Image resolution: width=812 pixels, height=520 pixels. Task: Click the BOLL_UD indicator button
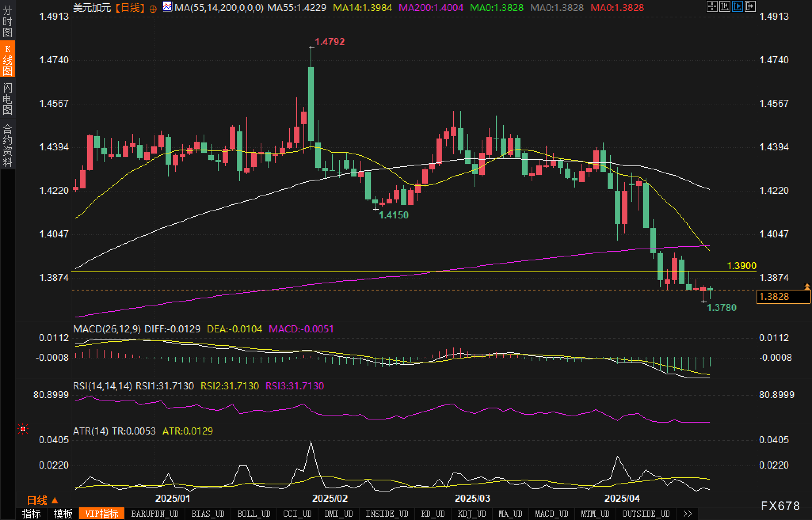click(254, 514)
